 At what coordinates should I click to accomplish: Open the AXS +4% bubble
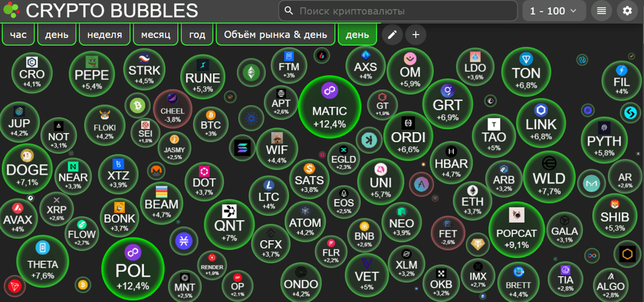tap(365, 66)
